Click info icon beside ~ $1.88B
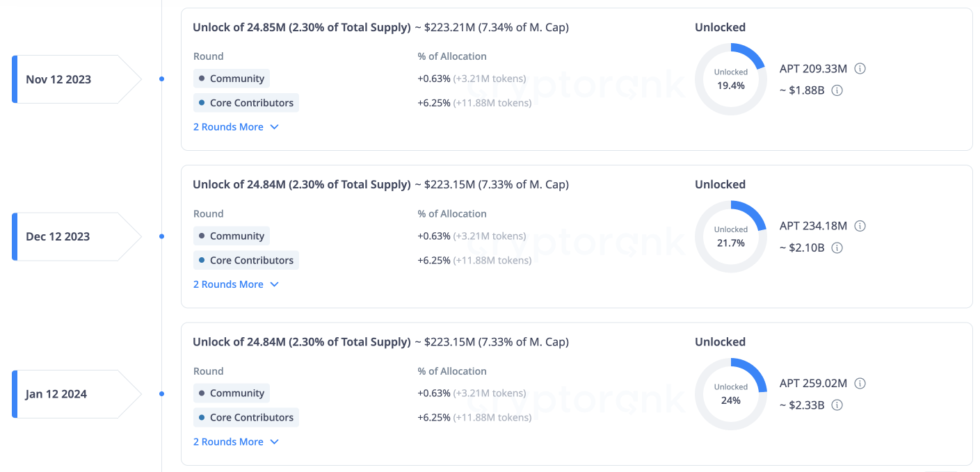 (837, 90)
